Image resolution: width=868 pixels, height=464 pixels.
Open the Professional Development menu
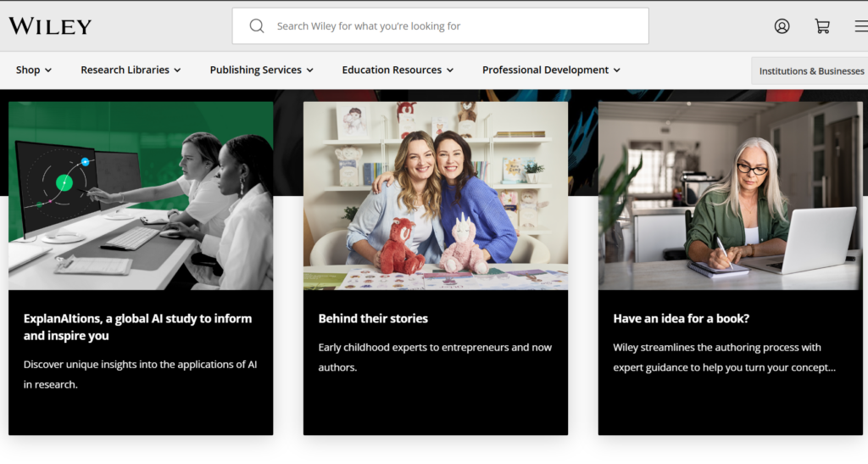click(x=551, y=70)
